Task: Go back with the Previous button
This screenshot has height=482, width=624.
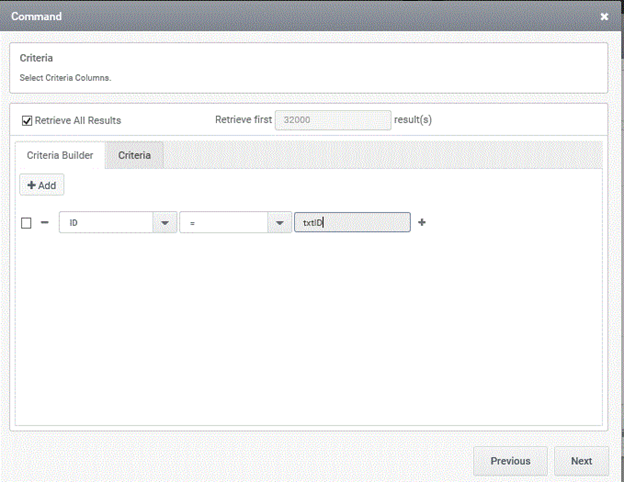Action: click(x=510, y=461)
